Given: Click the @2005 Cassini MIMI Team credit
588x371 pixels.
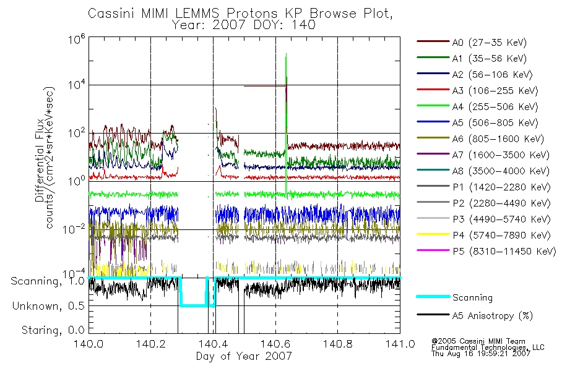Looking at the screenshot, I should (x=478, y=341).
